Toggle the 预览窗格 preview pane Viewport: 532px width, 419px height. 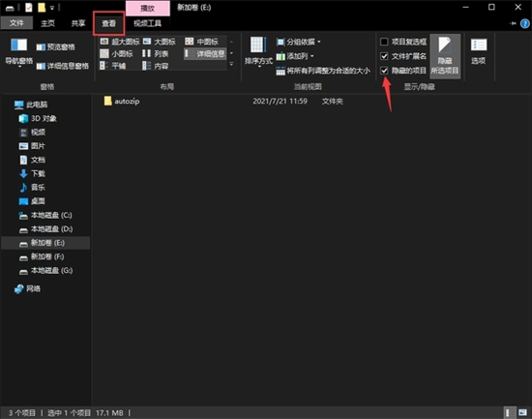click(56, 46)
